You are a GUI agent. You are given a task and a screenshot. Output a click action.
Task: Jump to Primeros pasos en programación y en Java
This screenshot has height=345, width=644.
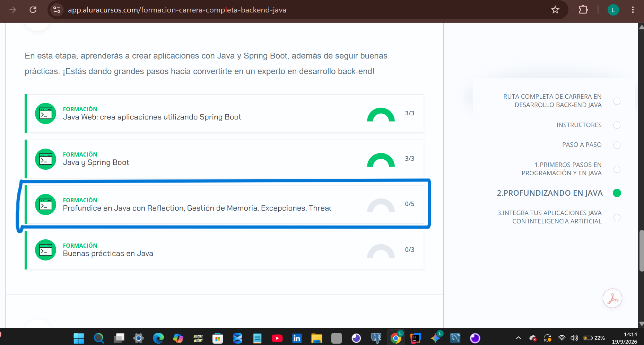pos(562,169)
